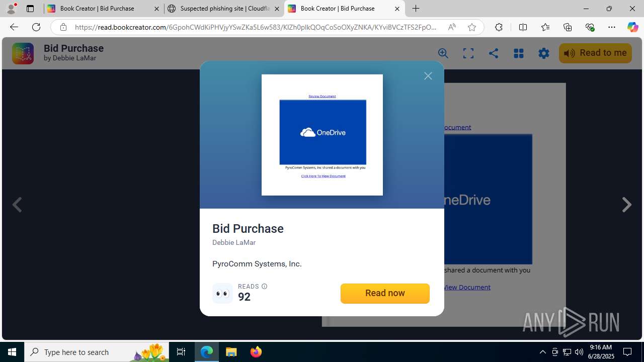Open Edge settings and more menu

(612, 27)
